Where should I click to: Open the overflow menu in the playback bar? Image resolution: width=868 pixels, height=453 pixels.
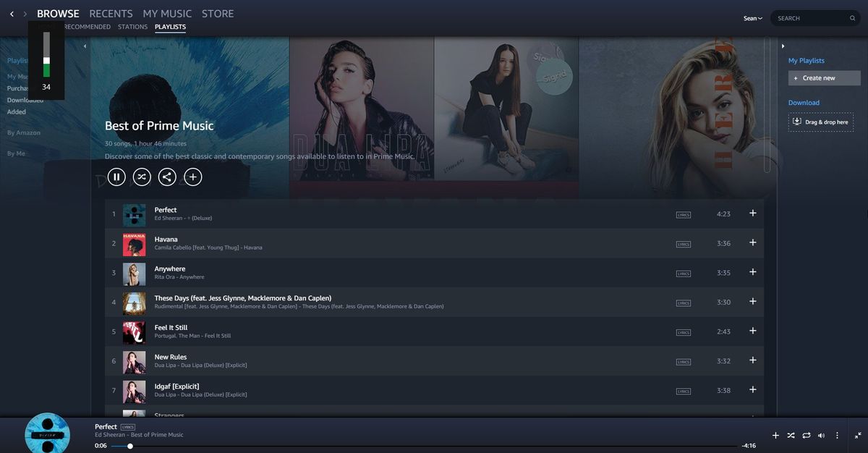coord(837,435)
